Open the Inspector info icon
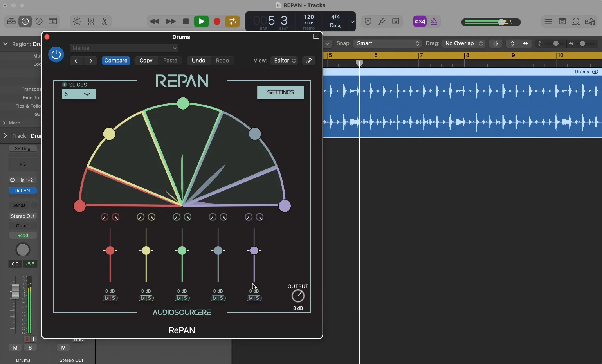Screen dimensions: 602x364 (x=25, y=22)
